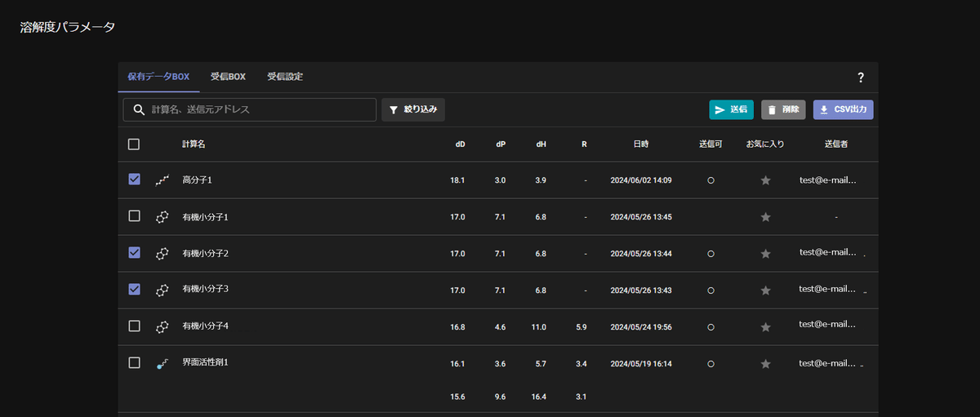Image resolution: width=980 pixels, height=417 pixels.
Task: Click the 計算名 column header
Action: point(194,144)
